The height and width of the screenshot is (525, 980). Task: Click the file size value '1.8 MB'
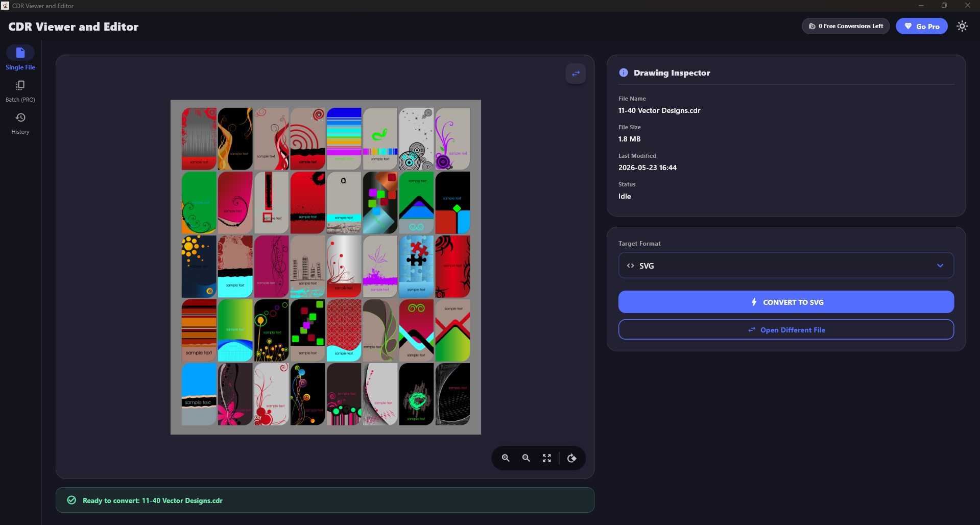[629, 139]
